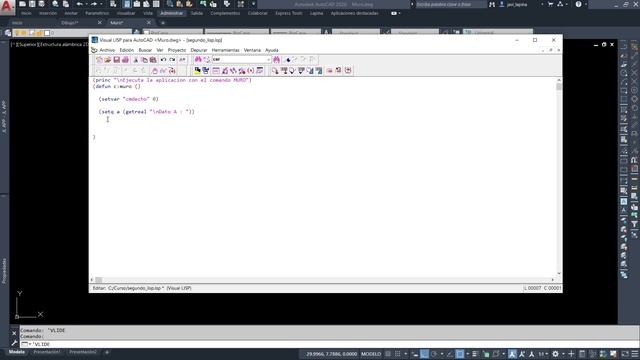Click the horizontal scrollbar thumb in editor
Screen dimensions: 640x360
(x=99, y=280)
